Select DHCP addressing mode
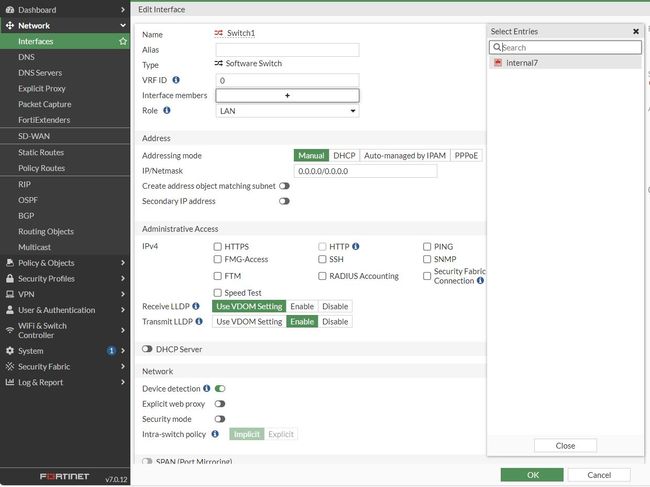Screen dimensions: 650x487 tap(344, 155)
